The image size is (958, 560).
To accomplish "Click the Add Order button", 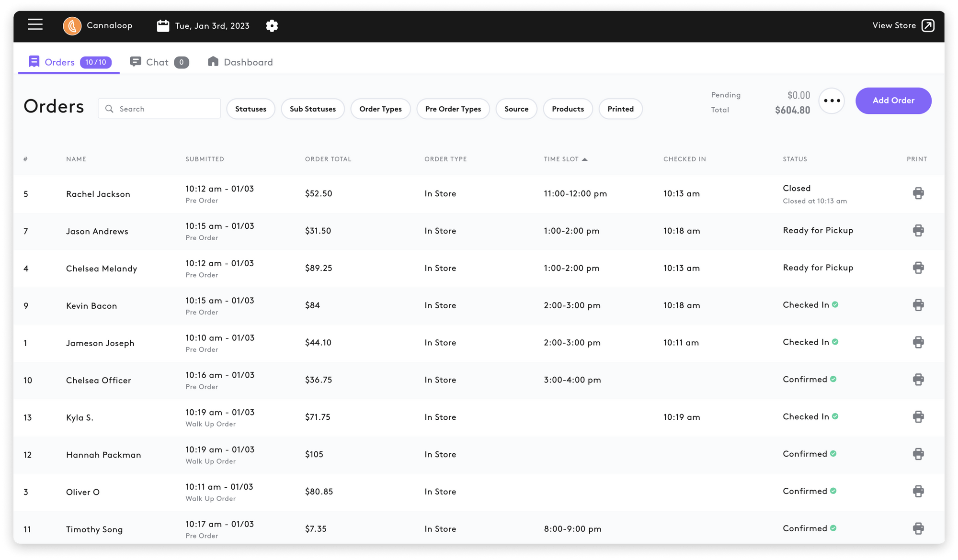I will pyautogui.click(x=893, y=101).
